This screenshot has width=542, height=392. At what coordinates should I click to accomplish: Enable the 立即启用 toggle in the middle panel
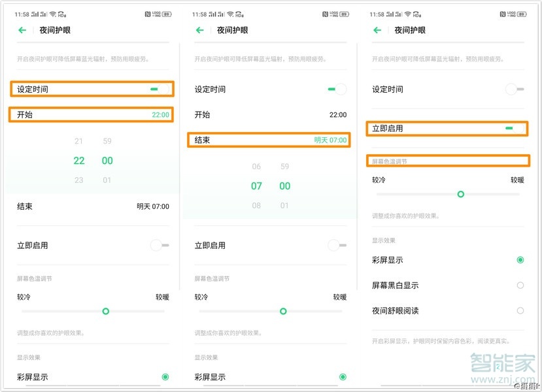[x=336, y=245]
